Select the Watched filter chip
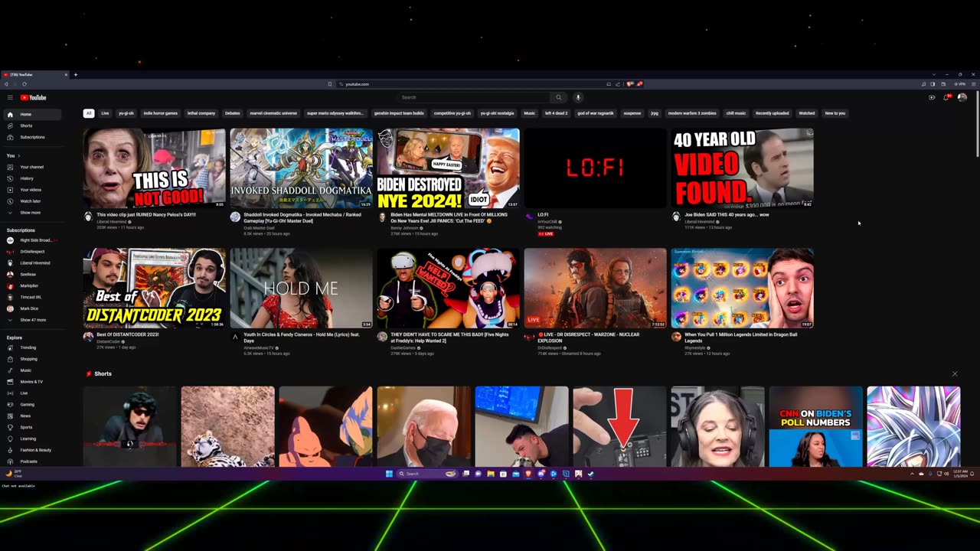 coord(807,113)
